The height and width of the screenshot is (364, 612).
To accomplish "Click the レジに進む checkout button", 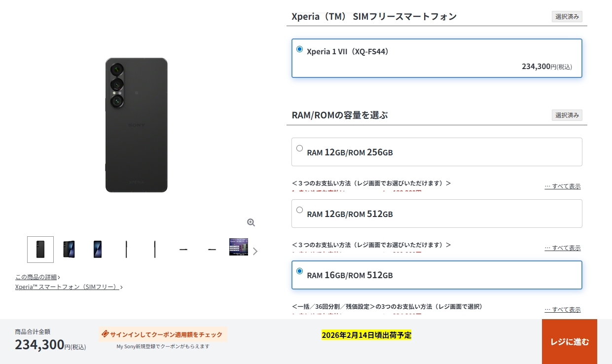I will tap(570, 342).
